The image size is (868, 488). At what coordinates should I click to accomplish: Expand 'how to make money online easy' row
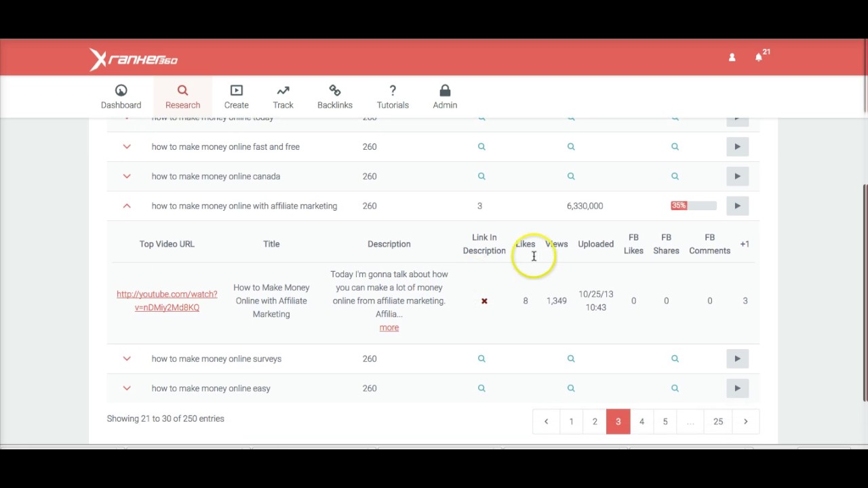coord(127,388)
